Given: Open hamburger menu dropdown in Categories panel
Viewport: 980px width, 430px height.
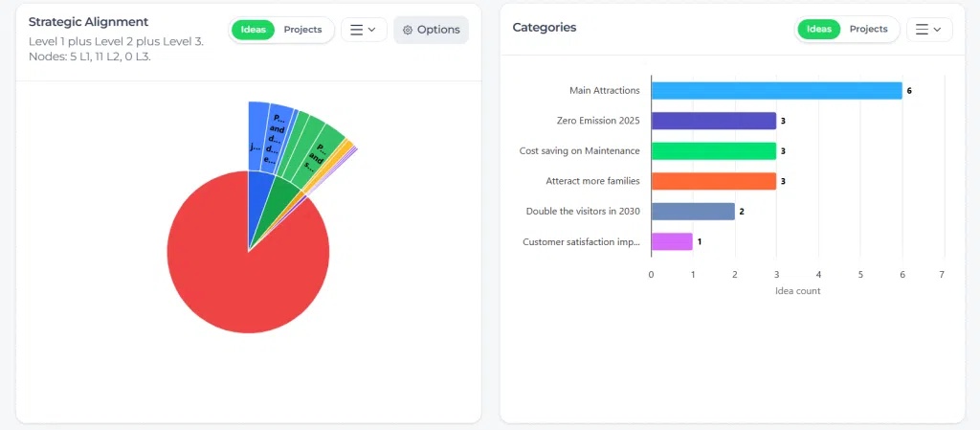Looking at the screenshot, I should click(x=928, y=30).
